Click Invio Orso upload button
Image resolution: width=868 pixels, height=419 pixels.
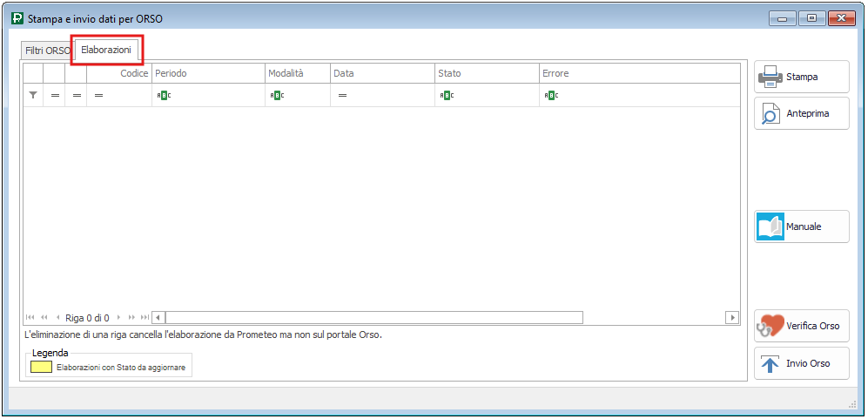click(801, 363)
